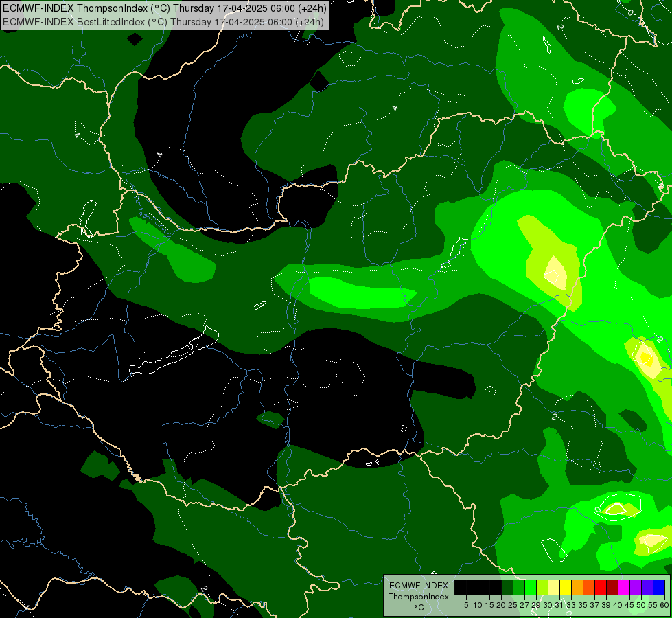Click the ThompsonIndex label in the legend
The width and height of the screenshot is (672, 618).
tap(418, 597)
